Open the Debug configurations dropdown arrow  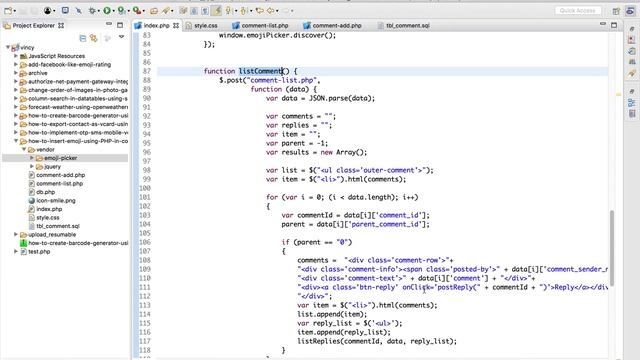[99, 11]
